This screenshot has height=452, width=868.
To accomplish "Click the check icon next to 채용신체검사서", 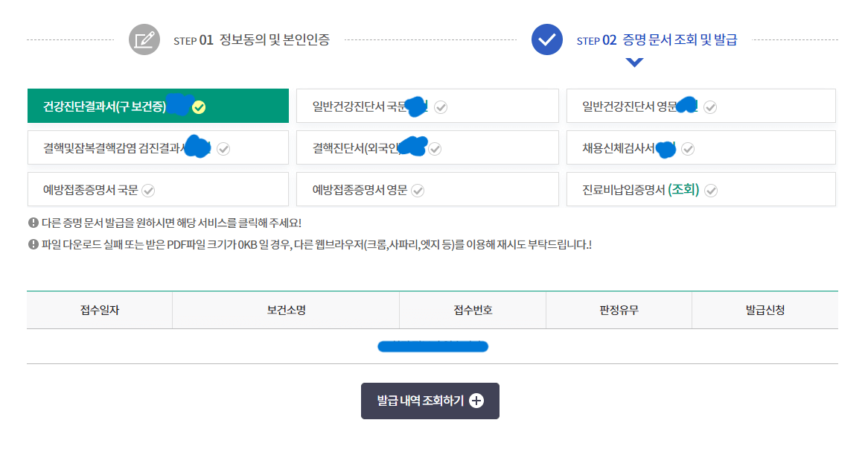I will pos(689,148).
